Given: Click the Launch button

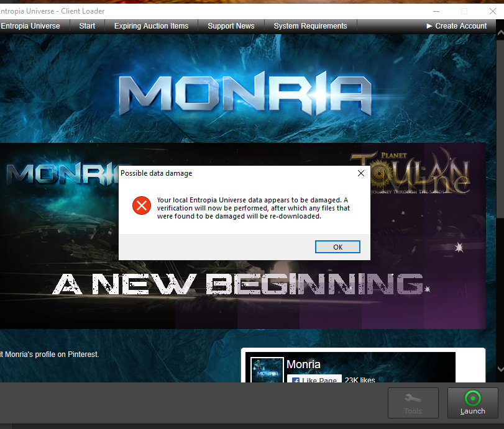Looking at the screenshot, I should (x=473, y=403).
